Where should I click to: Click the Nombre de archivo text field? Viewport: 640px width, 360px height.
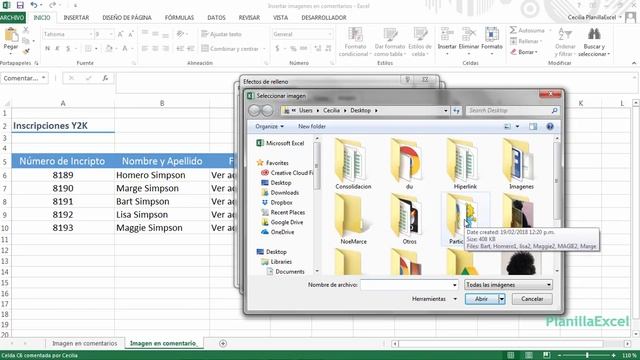point(406,285)
